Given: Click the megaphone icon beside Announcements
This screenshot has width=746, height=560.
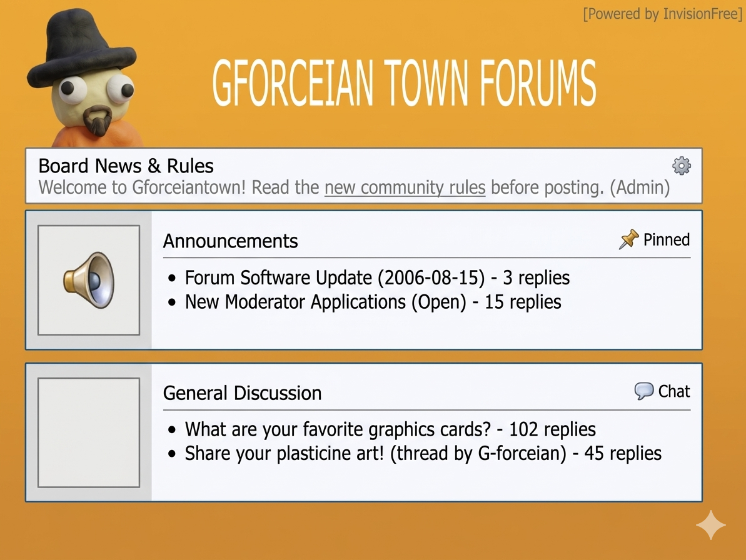Looking at the screenshot, I should point(88,280).
